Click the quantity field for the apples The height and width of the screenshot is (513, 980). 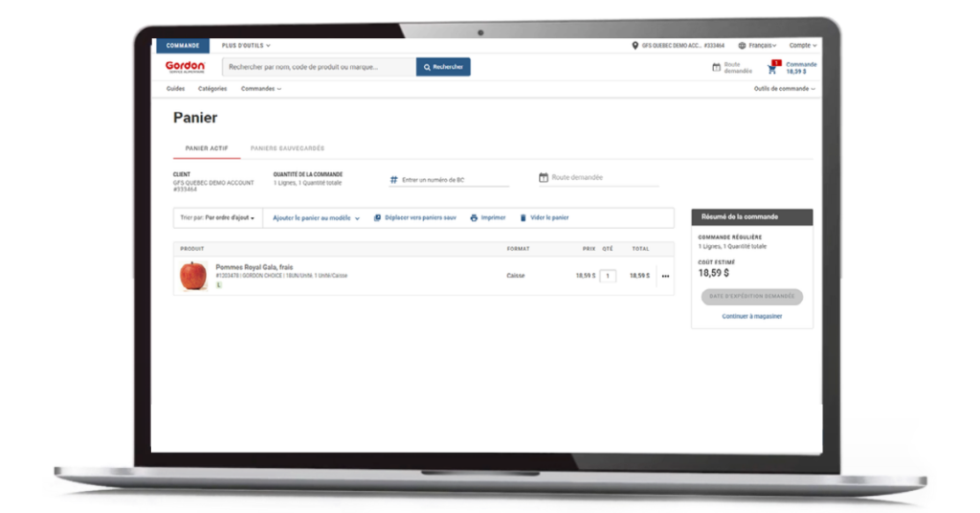608,276
